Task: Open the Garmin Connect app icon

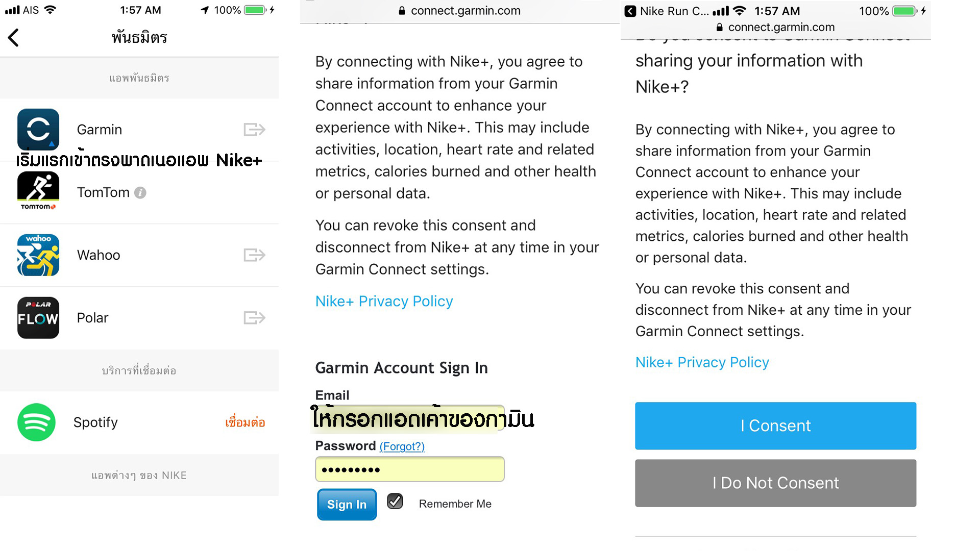Action: tap(38, 129)
